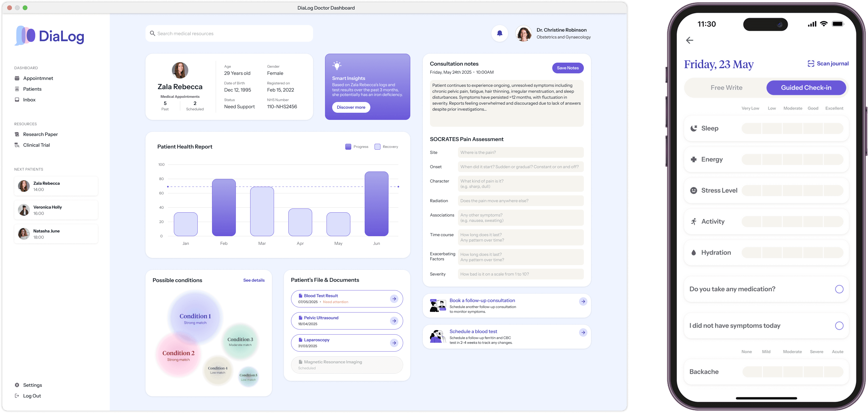The image size is (868, 413).
Task: Open Blood Test Result via its arrow
Action: pos(394,299)
